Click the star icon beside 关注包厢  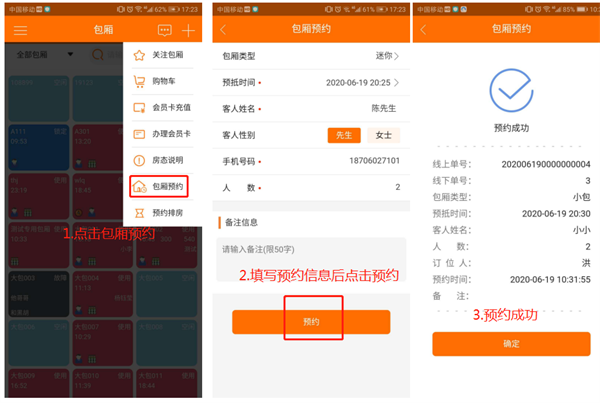pos(139,55)
